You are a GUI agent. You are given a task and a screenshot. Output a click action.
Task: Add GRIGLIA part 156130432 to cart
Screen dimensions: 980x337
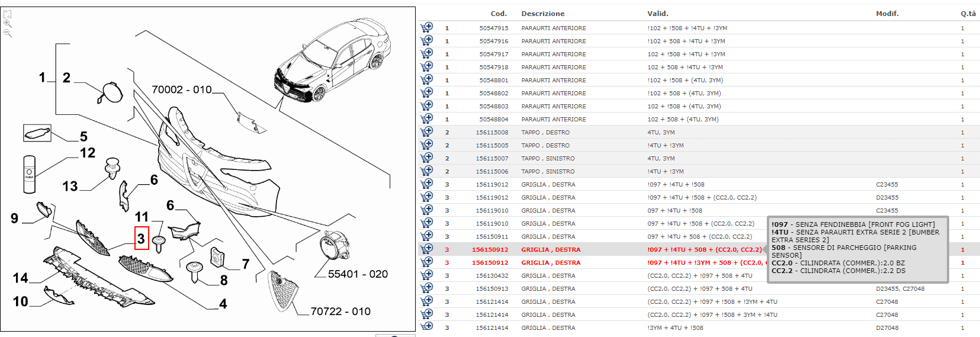pyautogui.click(x=426, y=275)
